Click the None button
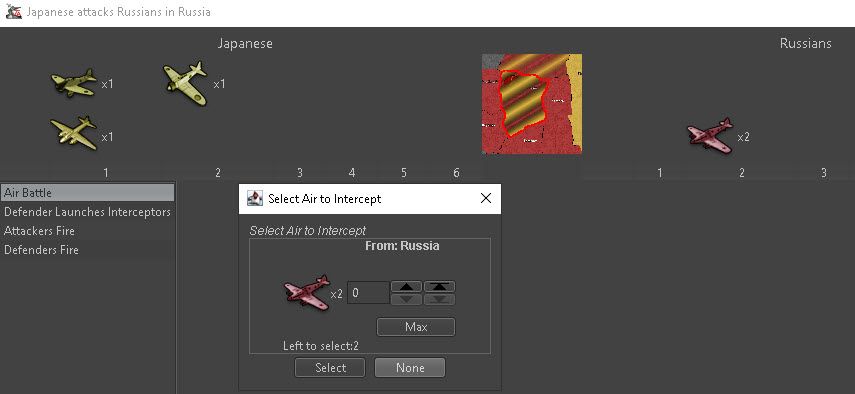Viewport: 855px width, 394px height. point(410,368)
